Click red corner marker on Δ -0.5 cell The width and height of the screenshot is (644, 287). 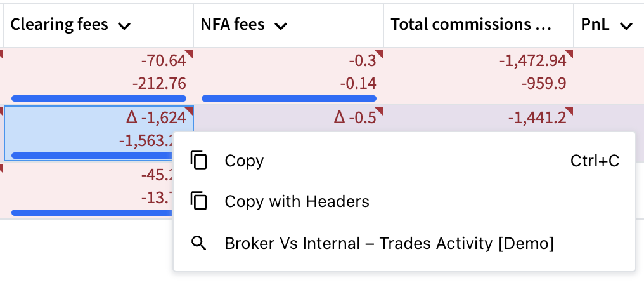[378, 110]
